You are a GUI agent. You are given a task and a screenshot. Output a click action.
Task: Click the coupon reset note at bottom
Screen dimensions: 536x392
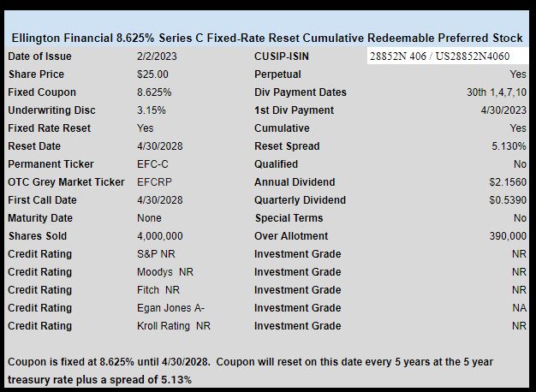tap(250, 371)
